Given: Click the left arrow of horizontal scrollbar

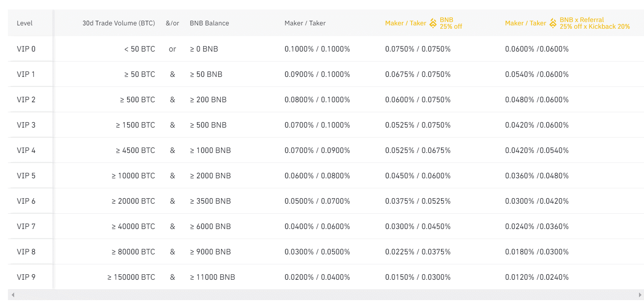Looking at the screenshot, I should point(13,295).
